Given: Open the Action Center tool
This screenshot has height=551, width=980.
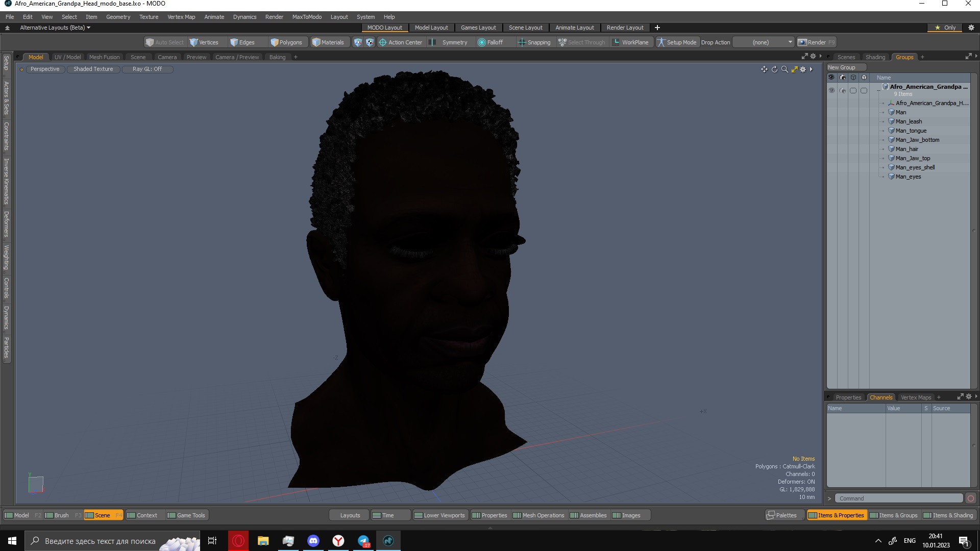Looking at the screenshot, I should click(401, 42).
